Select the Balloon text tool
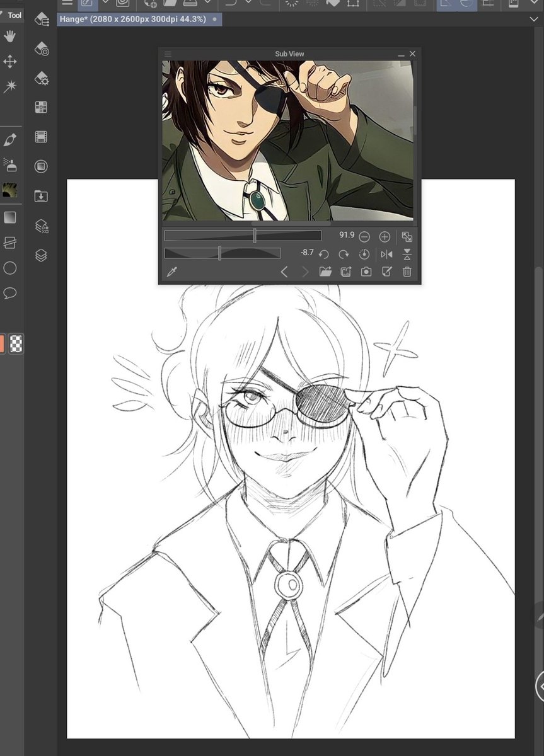The image size is (544, 756). 10,293
